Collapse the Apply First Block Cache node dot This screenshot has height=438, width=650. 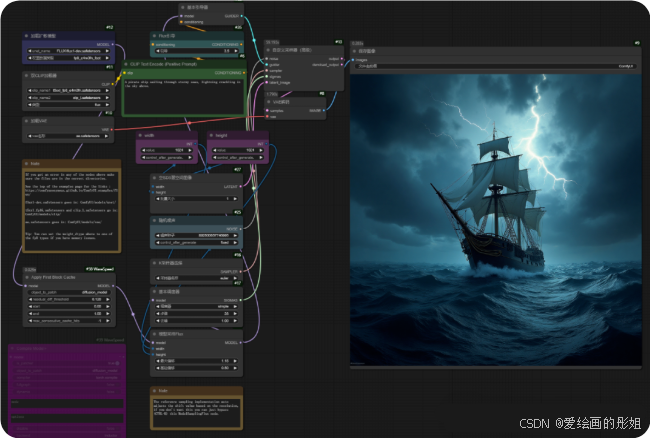tap(27, 277)
